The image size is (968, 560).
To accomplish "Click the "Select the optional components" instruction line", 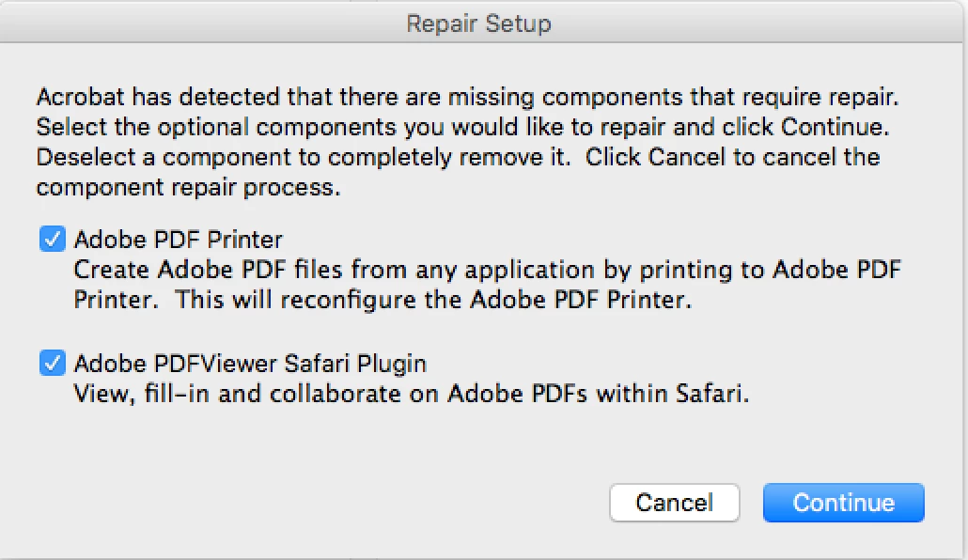I will tap(461, 127).
